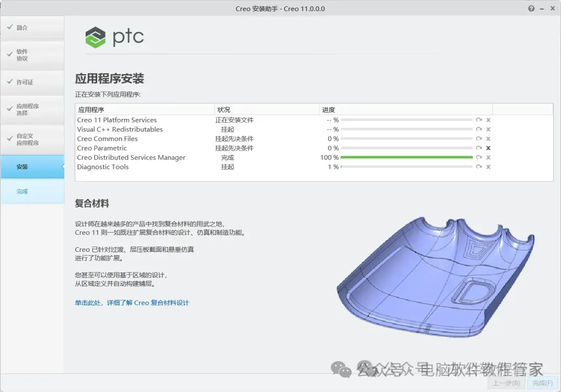
Task: Retry Diagnostic Tools installation
Action: click(479, 167)
